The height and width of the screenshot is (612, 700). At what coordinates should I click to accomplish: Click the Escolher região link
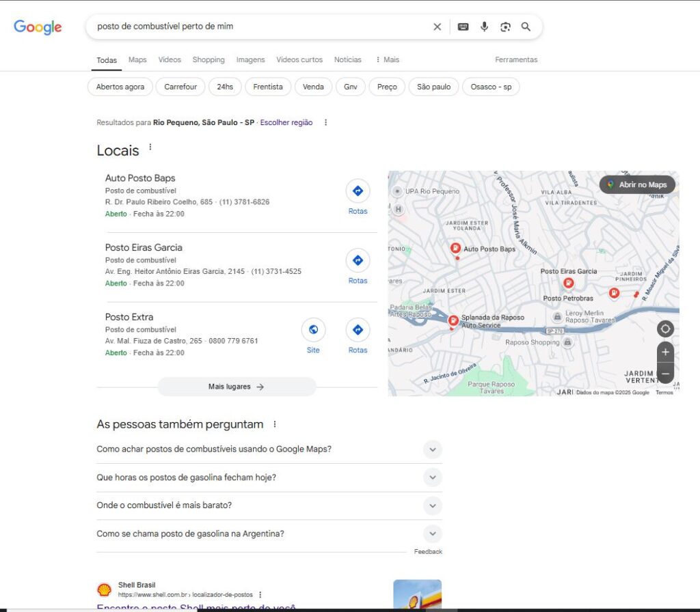pos(286,123)
